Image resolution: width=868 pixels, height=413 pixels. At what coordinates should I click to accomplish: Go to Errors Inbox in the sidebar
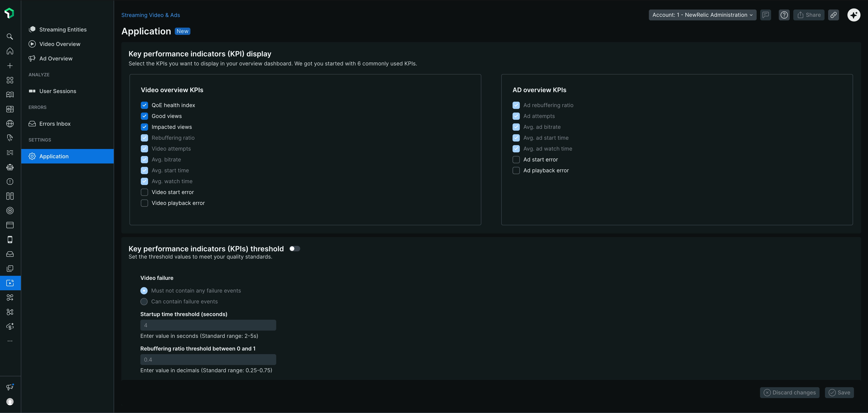pyautogui.click(x=55, y=123)
